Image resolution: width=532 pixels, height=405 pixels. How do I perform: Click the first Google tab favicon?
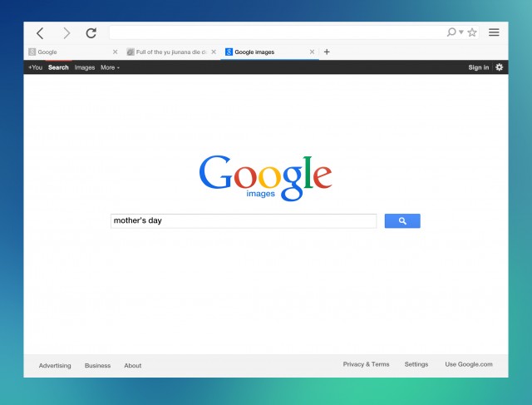pyautogui.click(x=32, y=52)
